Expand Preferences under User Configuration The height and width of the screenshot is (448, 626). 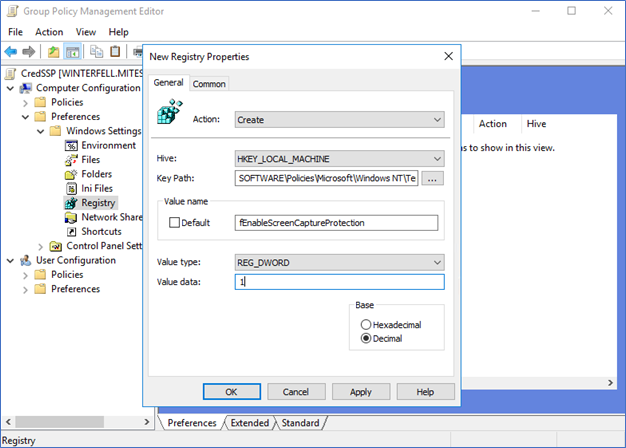[25, 290]
